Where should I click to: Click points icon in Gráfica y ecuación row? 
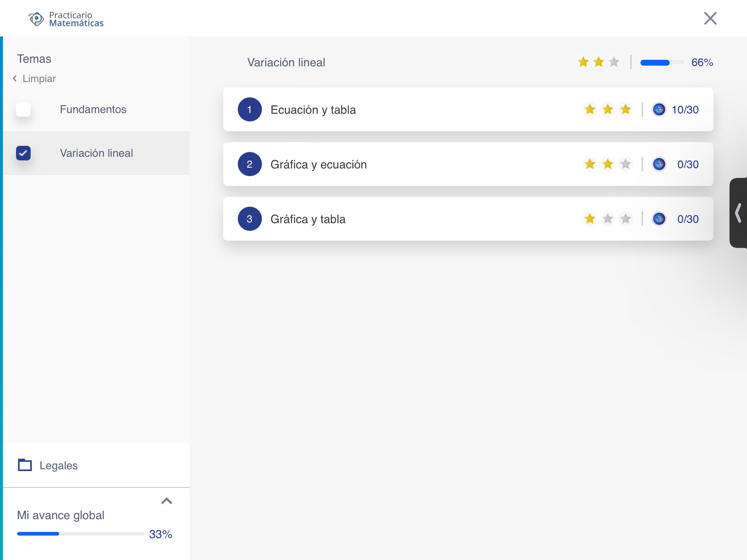659,164
